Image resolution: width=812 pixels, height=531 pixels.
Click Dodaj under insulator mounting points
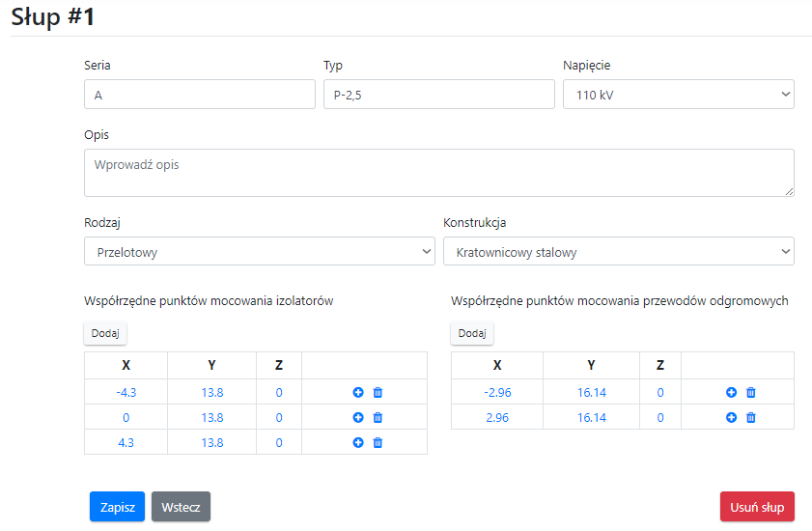click(105, 333)
